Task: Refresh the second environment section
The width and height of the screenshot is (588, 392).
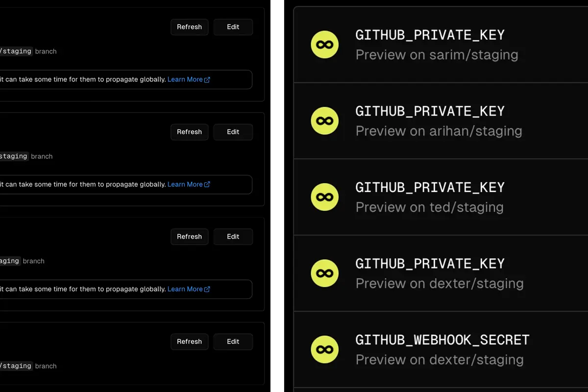Action: click(189, 132)
